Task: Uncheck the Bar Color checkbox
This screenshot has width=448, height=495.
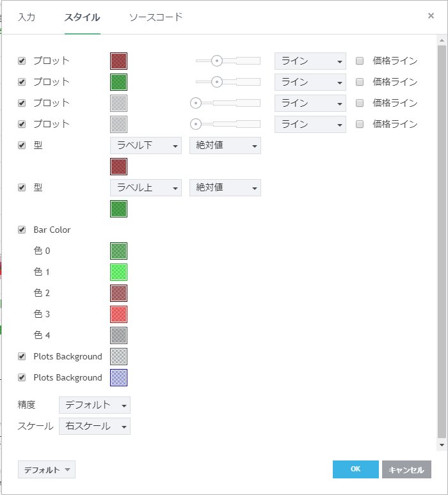Action: coord(22,230)
